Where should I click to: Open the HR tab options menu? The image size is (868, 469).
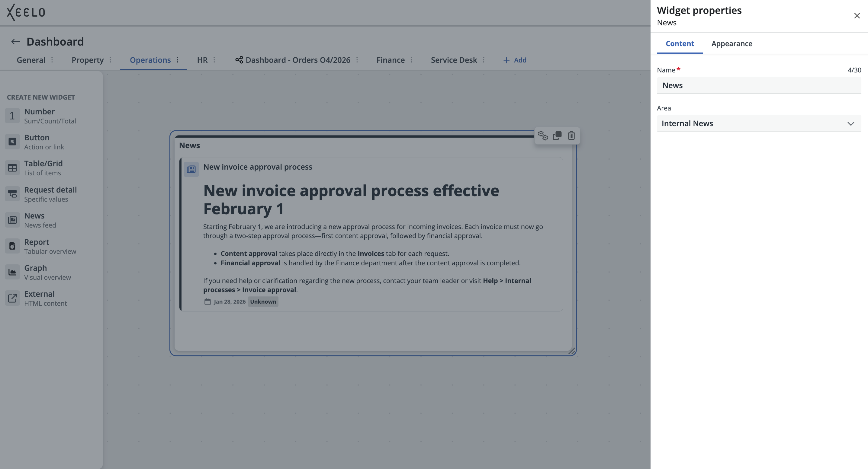[x=214, y=60]
